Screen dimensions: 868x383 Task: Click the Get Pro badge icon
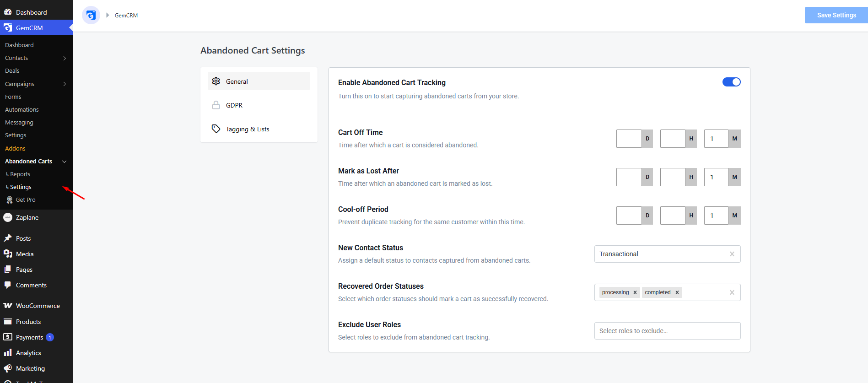(x=10, y=200)
